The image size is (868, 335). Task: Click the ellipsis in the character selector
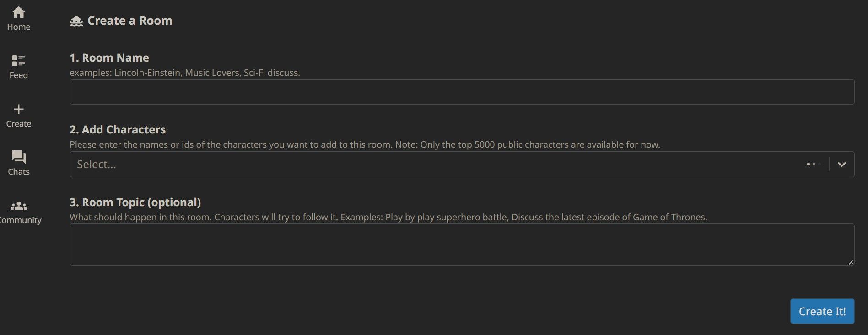pyautogui.click(x=813, y=164)
